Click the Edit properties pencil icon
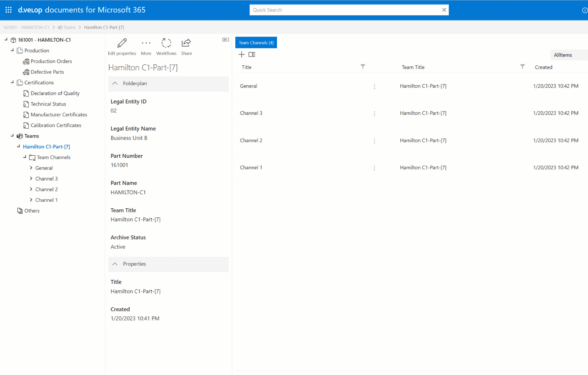The width and height of the screenshot is (588, 375). pos(122,43)
